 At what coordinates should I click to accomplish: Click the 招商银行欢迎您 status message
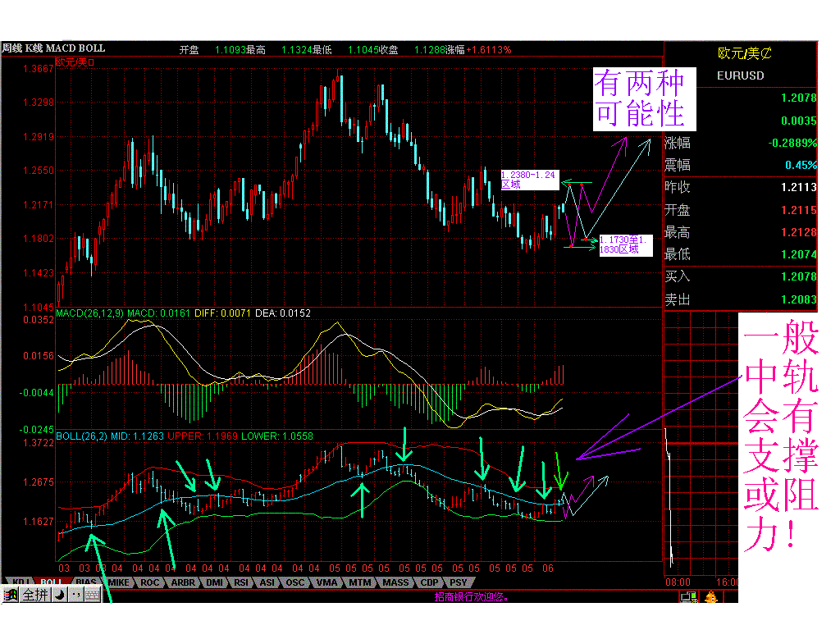[472, 596]
